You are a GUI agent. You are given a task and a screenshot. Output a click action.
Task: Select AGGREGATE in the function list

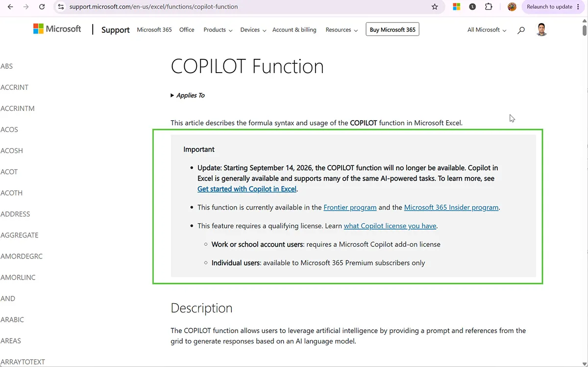point(20,235)
